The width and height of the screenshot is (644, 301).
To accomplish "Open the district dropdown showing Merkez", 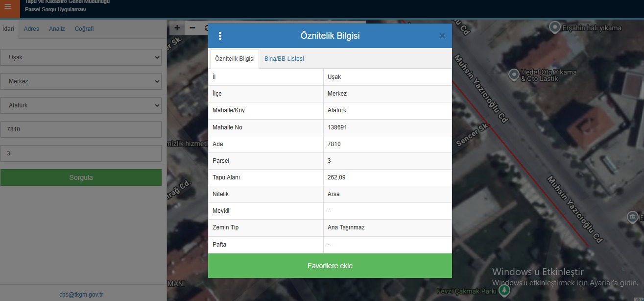I will tap(81, 81).
